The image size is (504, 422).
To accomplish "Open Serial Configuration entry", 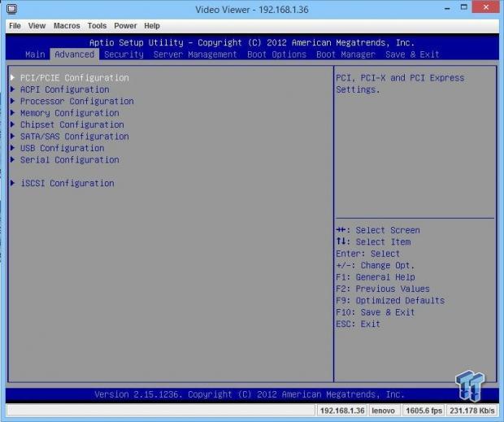I will coord(69,159).
